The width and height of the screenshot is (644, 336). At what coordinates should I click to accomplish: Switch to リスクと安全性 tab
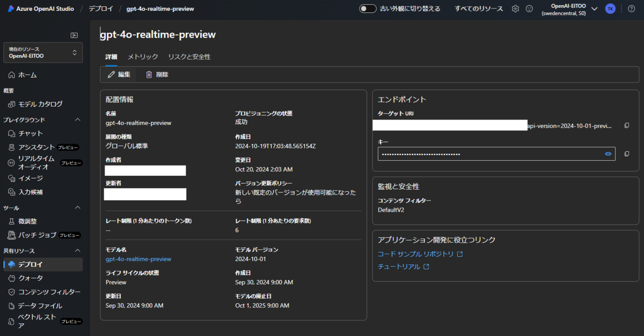tap(189, 56)
